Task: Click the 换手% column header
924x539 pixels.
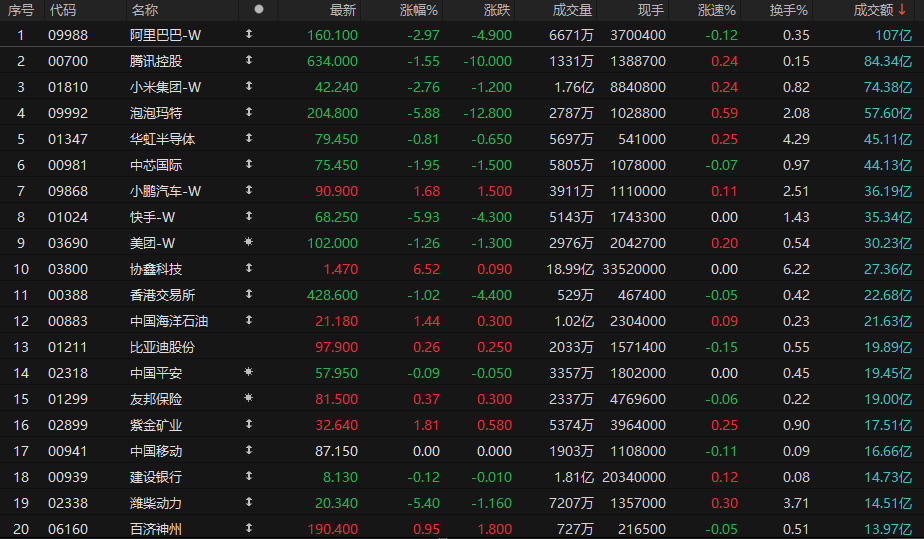Action: (x=788, y=10)
